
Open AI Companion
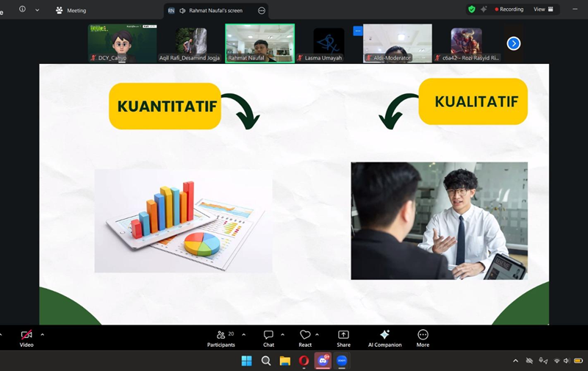click(384, 335)
